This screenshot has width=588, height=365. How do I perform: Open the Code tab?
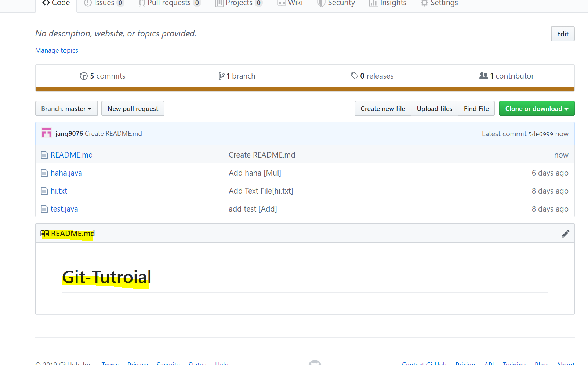tap(56, 3)
